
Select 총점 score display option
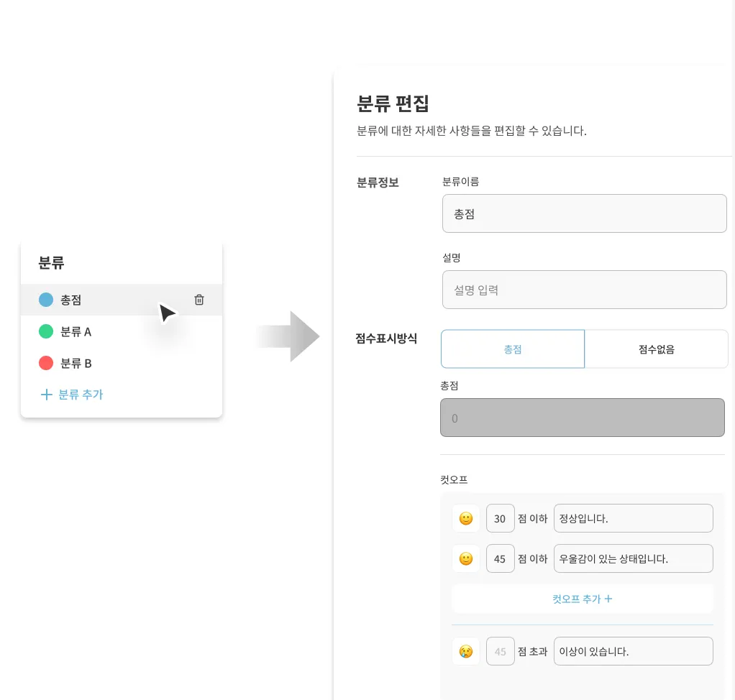tap(512, 349)
